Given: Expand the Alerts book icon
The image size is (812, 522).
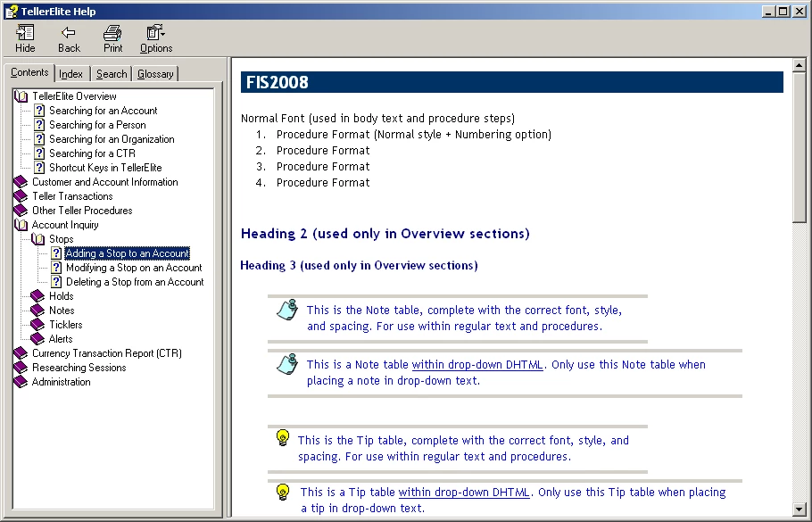Looking at the screenshot, I should pyautogui.click(x=37, y=339).
